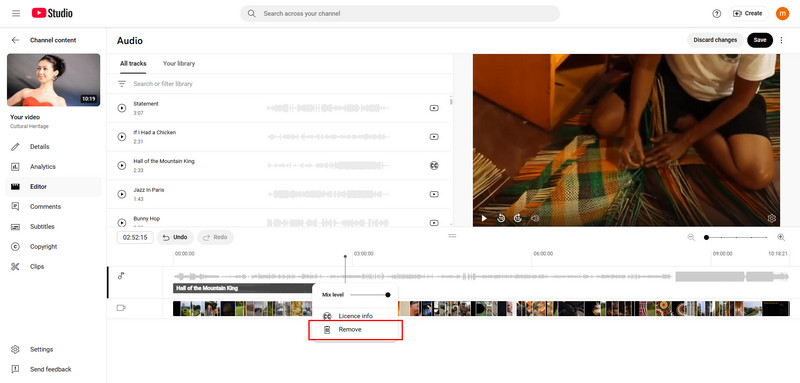800x383 pixels.
Task: Click the Discard changes button
Action: (x=715, y=40)
